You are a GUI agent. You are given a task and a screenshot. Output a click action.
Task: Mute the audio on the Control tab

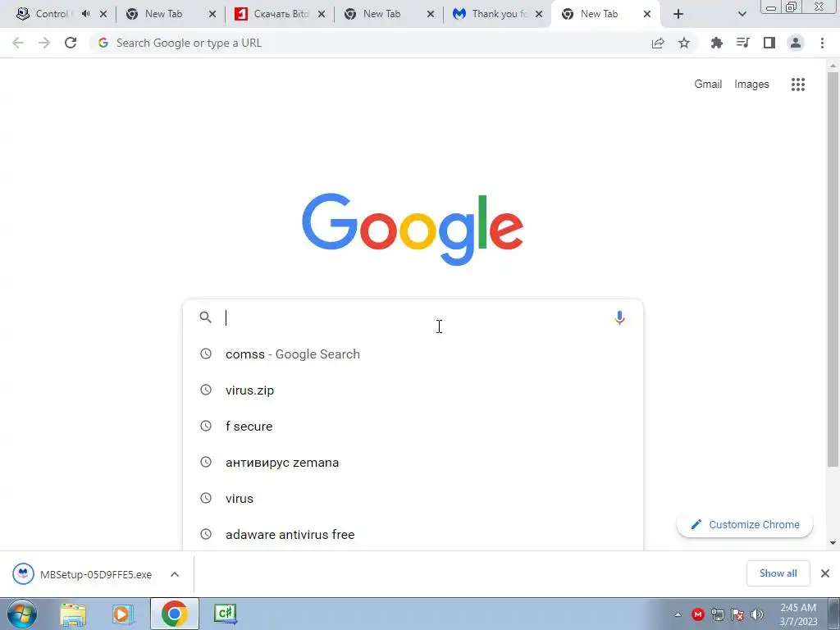tap(85, 14)
